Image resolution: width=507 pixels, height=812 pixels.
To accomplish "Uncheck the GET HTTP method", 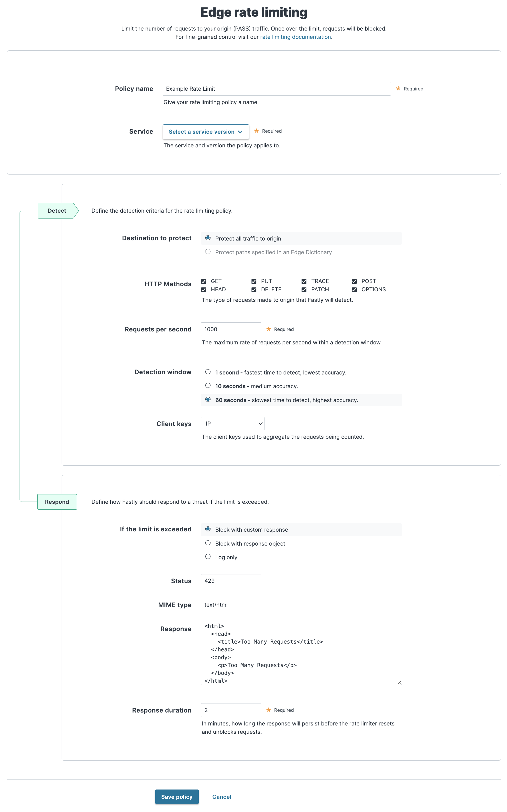I will tap(204, 281).
